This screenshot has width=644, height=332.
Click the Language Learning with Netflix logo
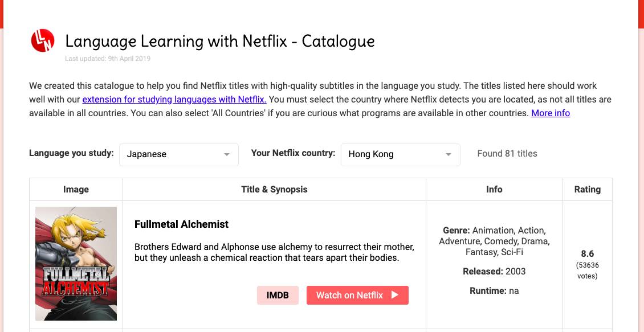pos(43,40)
